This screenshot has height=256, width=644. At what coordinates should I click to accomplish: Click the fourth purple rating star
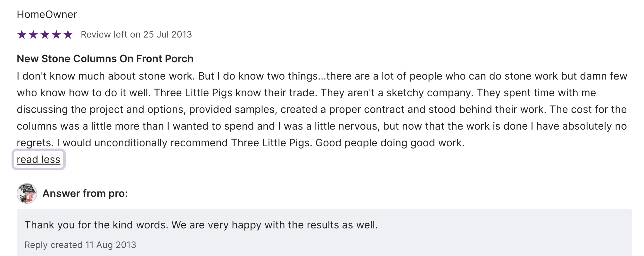click(56, 34)
